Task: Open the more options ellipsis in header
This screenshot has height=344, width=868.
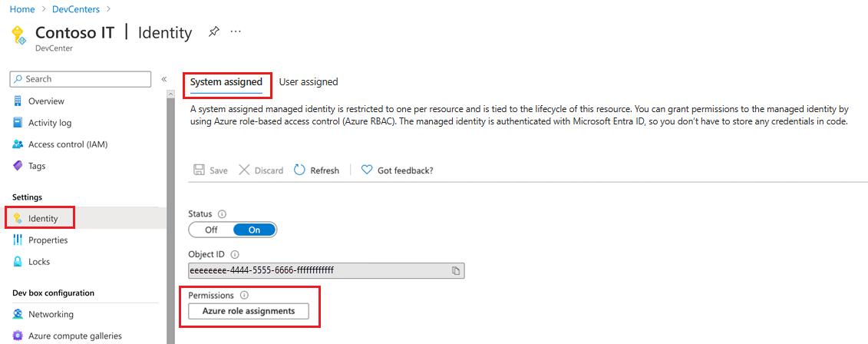Action: pyautogui.click(x=236, y=32)
